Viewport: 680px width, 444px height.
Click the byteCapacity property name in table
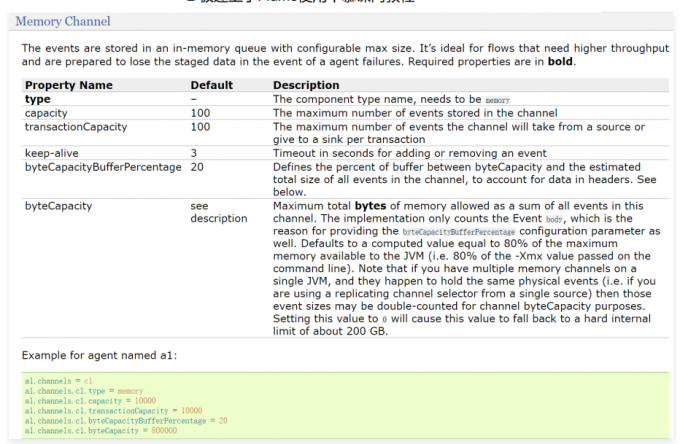point(58,206)
